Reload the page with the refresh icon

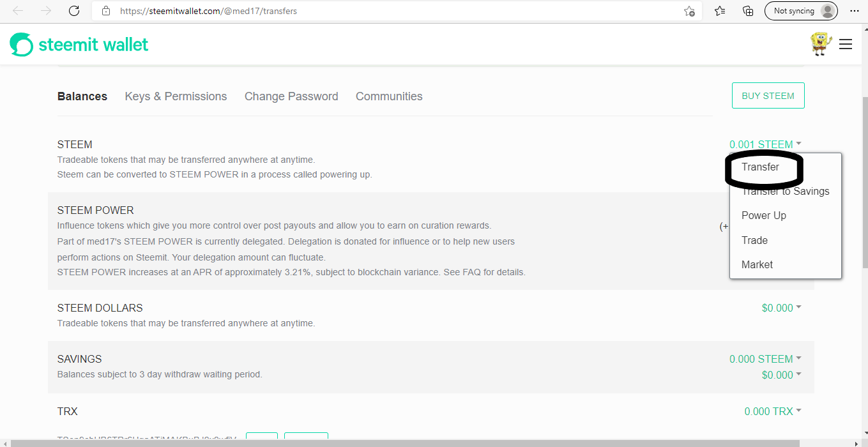74,11
